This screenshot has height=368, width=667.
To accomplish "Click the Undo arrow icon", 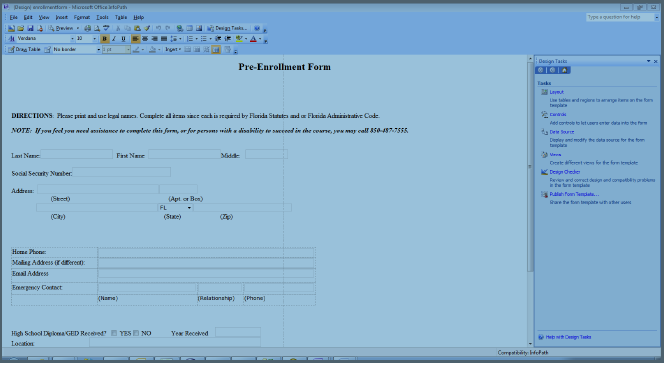I will 158,29.
